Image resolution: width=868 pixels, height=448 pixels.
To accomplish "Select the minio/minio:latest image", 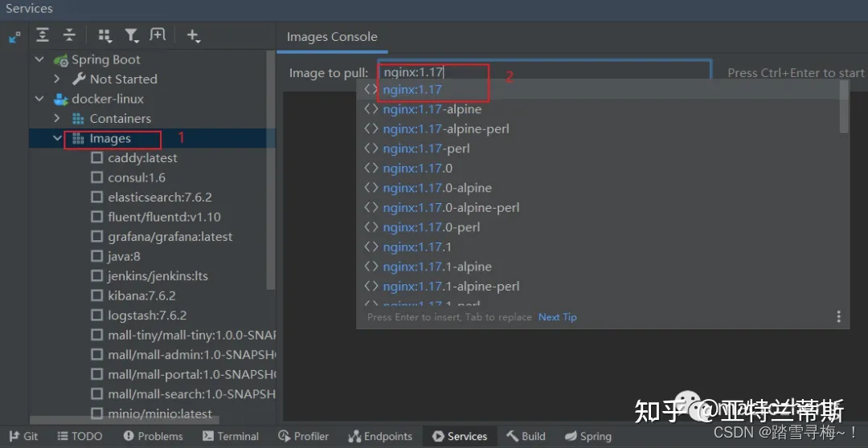I will click(159, 413).
